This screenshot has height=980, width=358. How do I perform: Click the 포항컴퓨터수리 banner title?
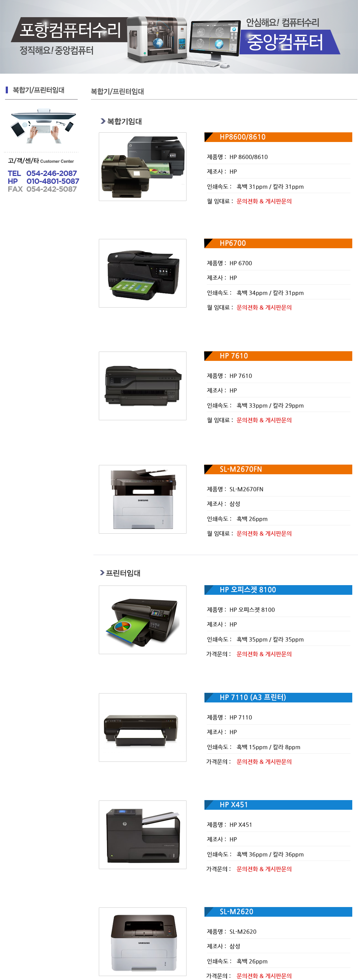(x=70, y=30)
